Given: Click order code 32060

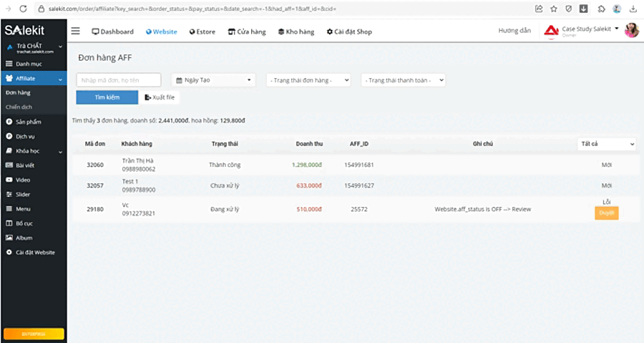Looking at the screenshot, I should click(95, 165).
